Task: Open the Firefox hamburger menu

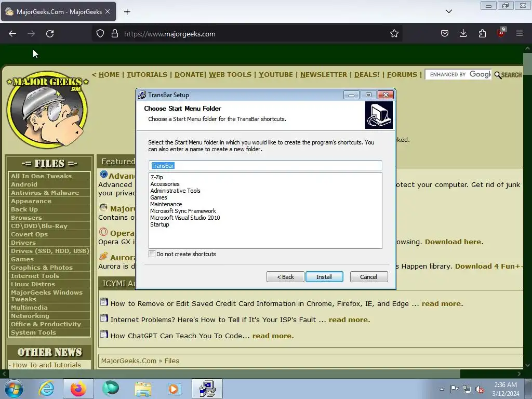Action: 520,34
